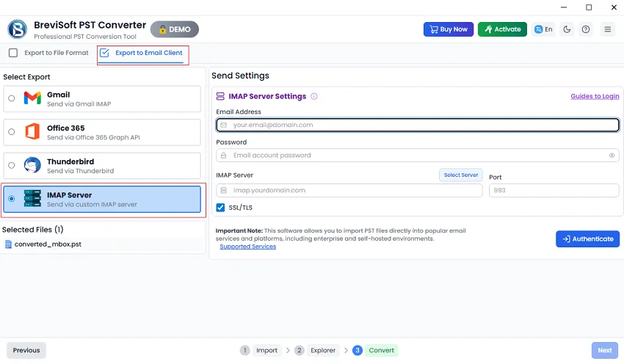Click Selected Files (1) heading
This screenshot has height=364, width=624.
[x=32, y=230]
